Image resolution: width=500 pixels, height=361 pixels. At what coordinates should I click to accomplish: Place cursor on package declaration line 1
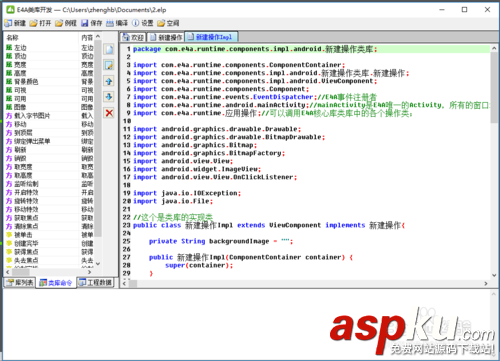pos(255,49)
